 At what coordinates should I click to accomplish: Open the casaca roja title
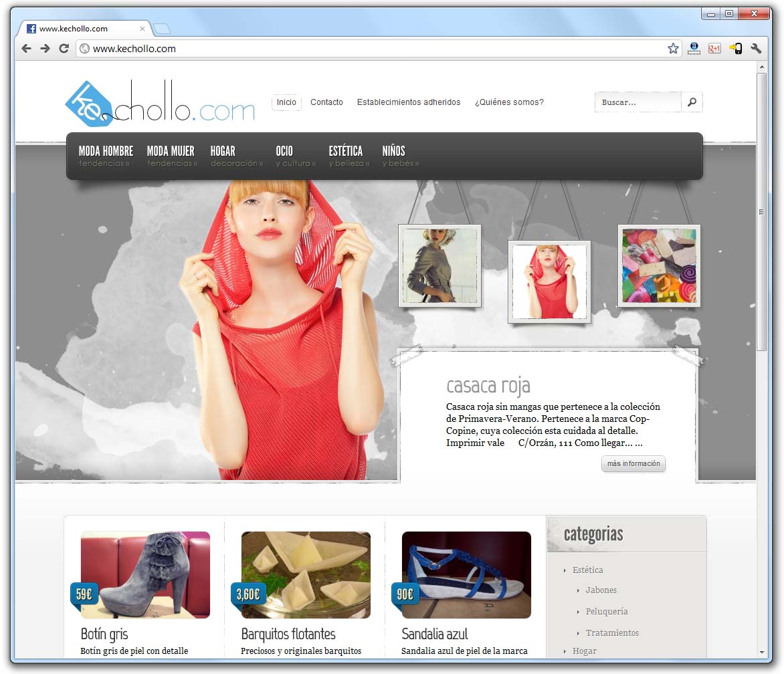(488, 386)
